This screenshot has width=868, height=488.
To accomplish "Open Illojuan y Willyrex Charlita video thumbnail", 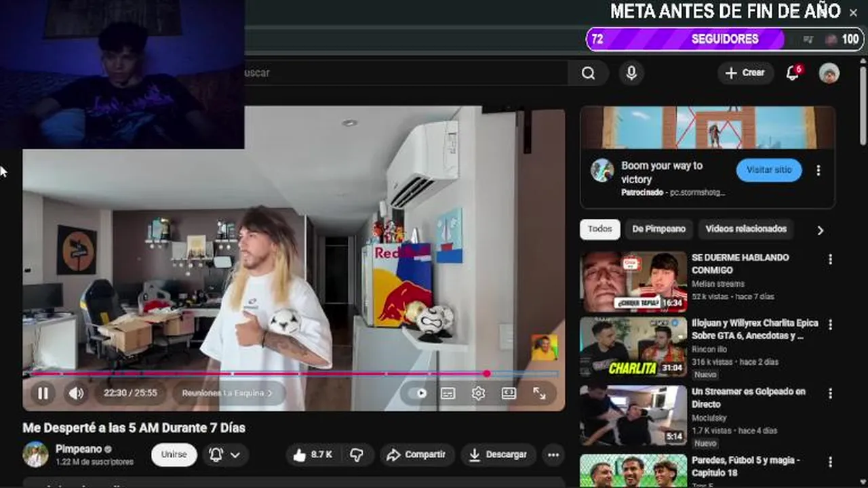I will coord(633,348).
